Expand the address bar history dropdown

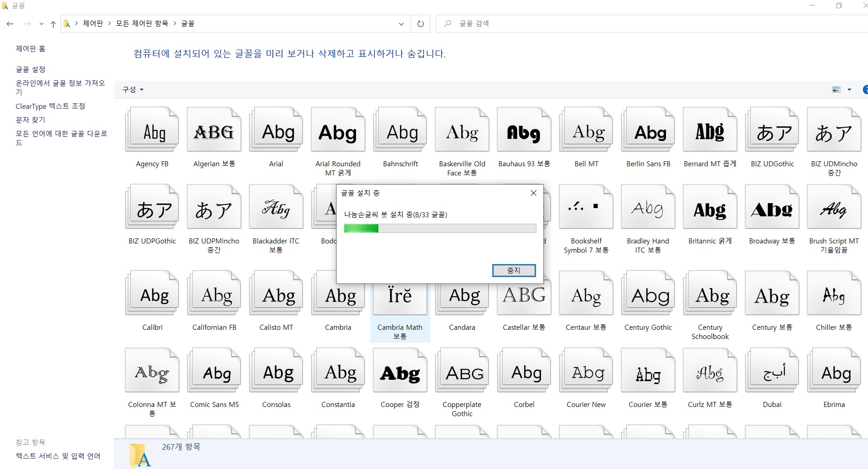(401, 24)
